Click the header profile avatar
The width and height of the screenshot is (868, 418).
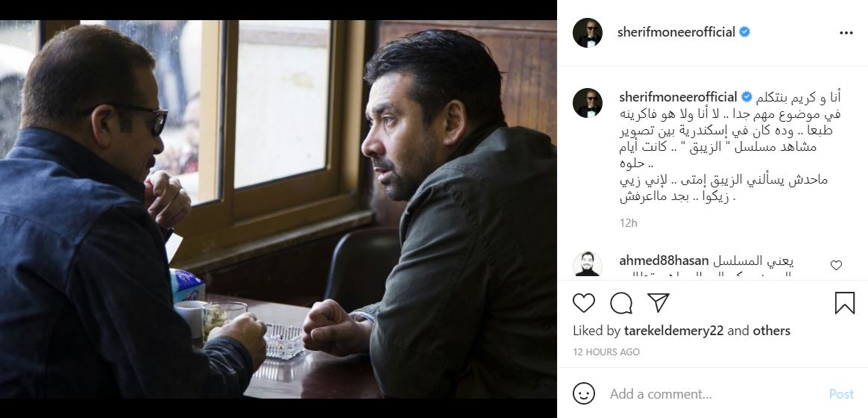click(588, 33)
